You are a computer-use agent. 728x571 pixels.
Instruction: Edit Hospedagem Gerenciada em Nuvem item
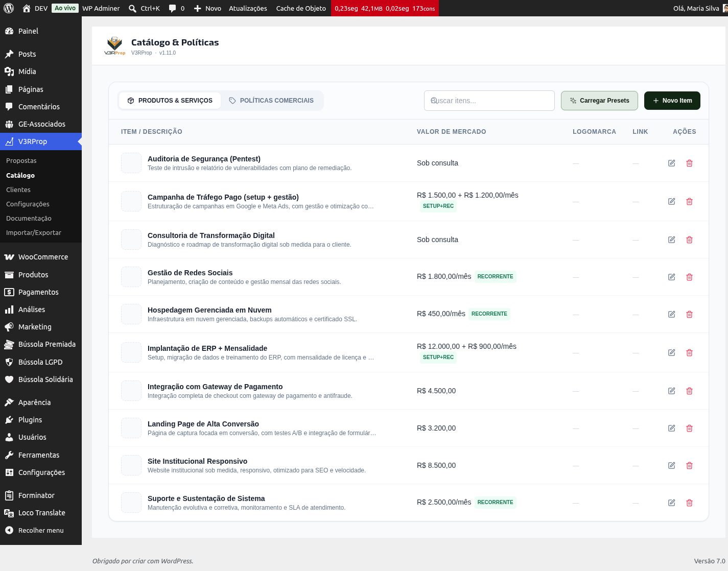click(x=672, y=314)
